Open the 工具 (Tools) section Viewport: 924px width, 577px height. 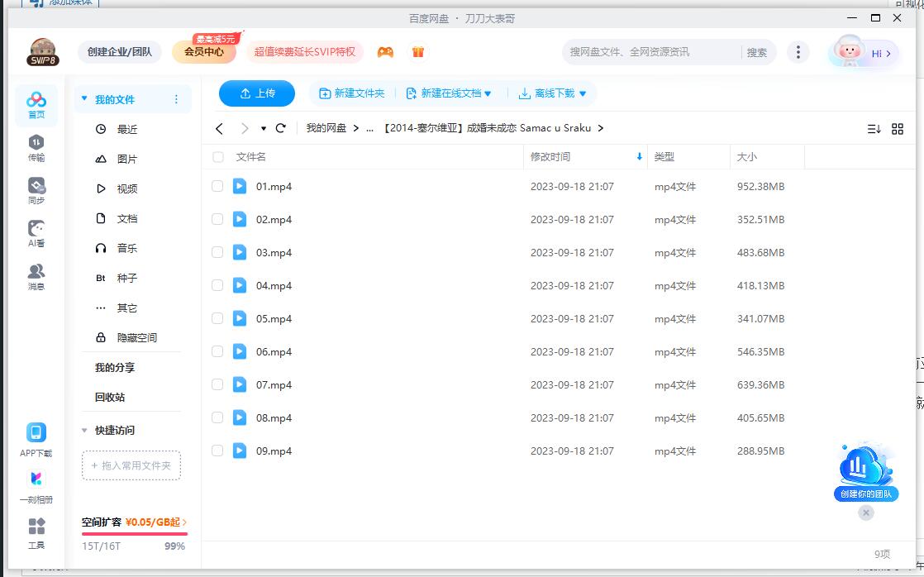35,533
